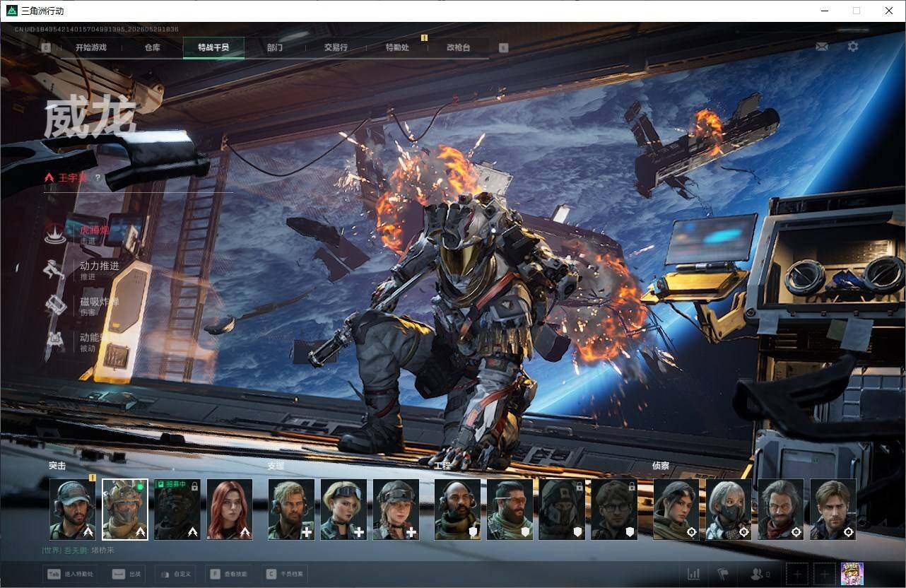The height and width of the screenshot is (588, 906).
Task: Select the bald bearded engineer operator
Action: click(x=457, y=510)
